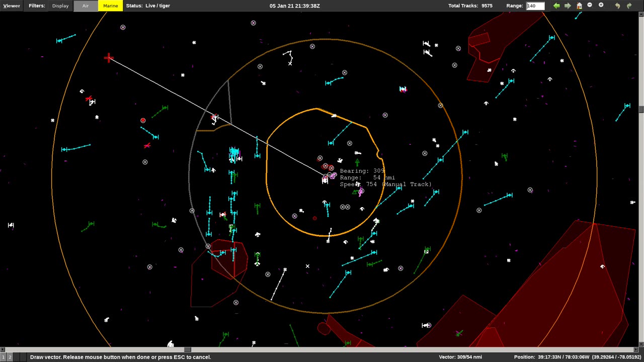
Task: Click the home view icon
Action: (x=579, y=6)
